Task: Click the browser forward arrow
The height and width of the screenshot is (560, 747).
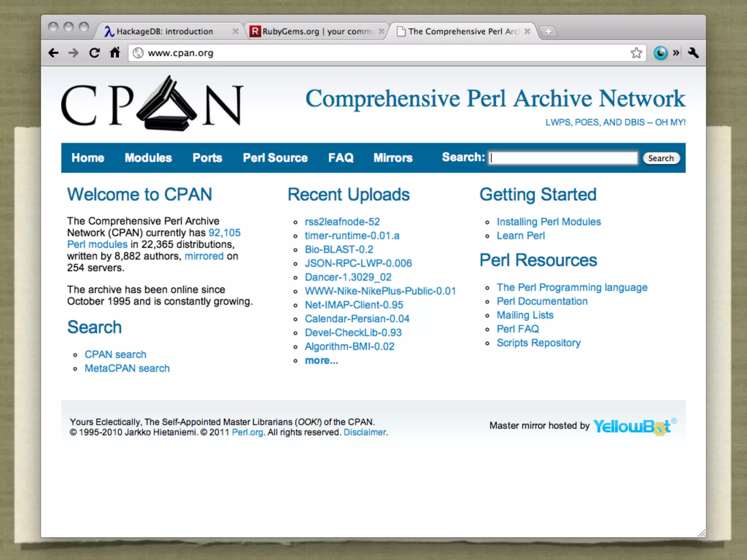Action: pyautogui.click(x=73, y=53)
